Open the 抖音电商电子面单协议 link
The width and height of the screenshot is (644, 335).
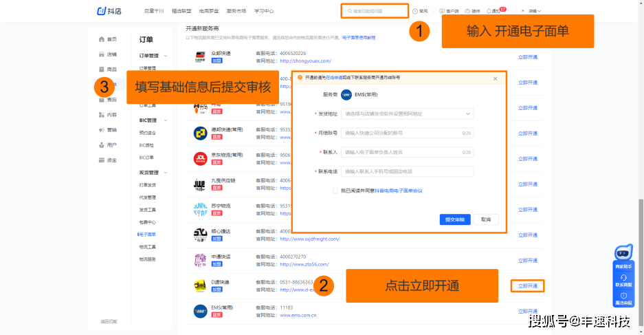399,191
